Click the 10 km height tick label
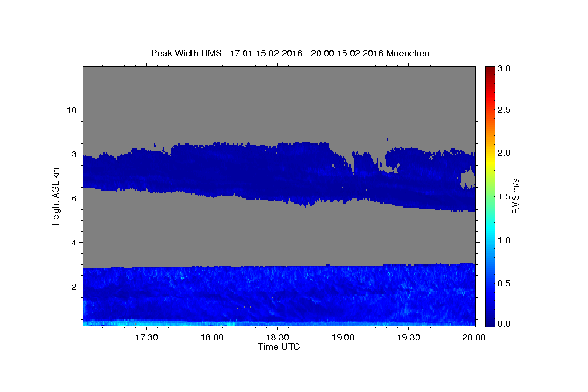The width and height of the screenshot is (588, 392). 71,110
